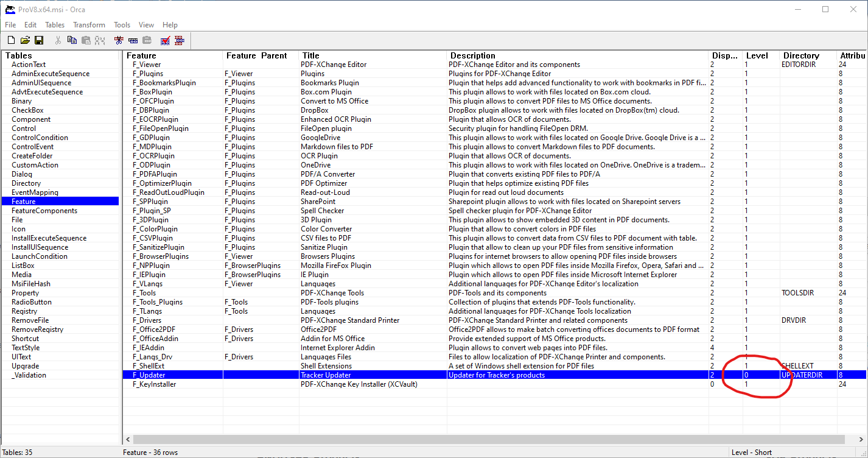Open the Transform menu
The height and width of the screenshot is (458, 868).
(89, 25)
